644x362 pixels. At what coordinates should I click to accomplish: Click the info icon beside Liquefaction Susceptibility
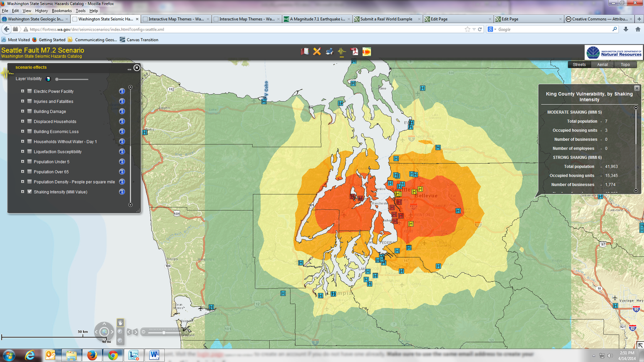pos(122,151)
